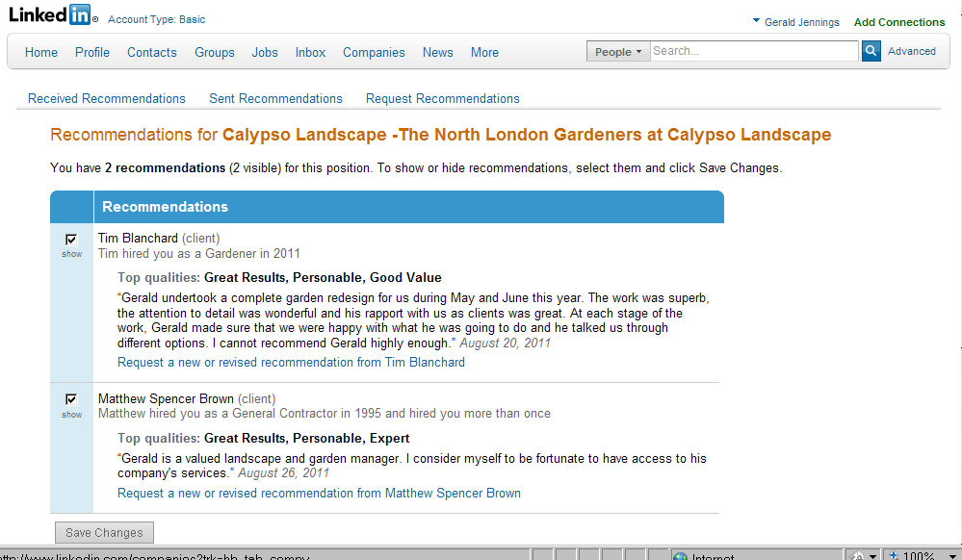Click Account Type: Basic link
The height and width of the screenshot is (560, 962).
pyautogui.click(x=156, y=19)
